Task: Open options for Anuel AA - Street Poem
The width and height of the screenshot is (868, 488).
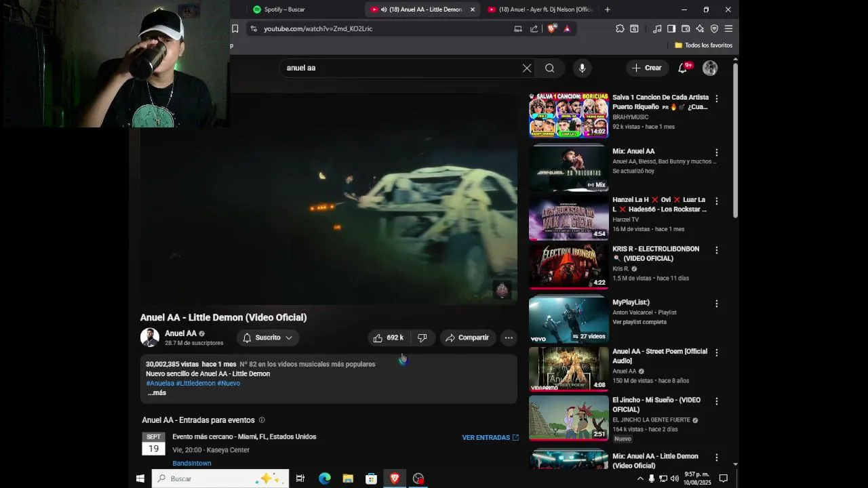Action: click(716, 352)
